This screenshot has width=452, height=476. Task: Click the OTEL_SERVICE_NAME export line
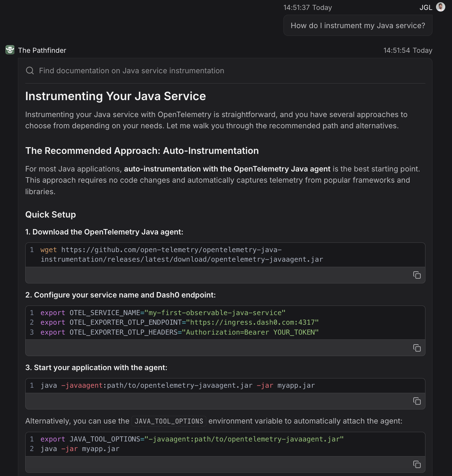pyautogui.click(x=163, y=313)
